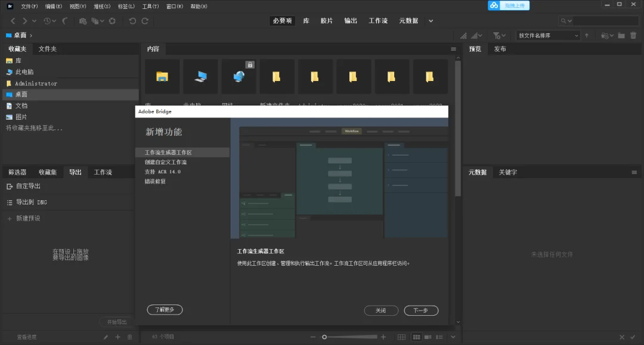Click the 关闭 button in dialog
644x345 pixels.
(381, 310)
